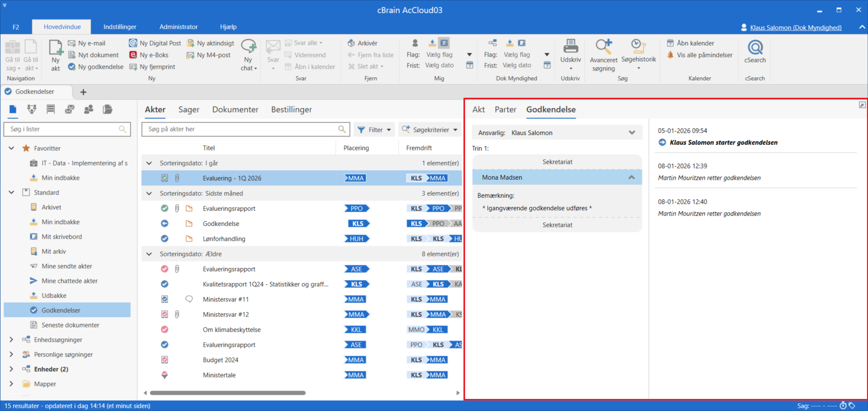Screen dimensions: 868x411
Task: Select the Lønforhandling row
Action: pyautogui.click(x=301, y=239)
